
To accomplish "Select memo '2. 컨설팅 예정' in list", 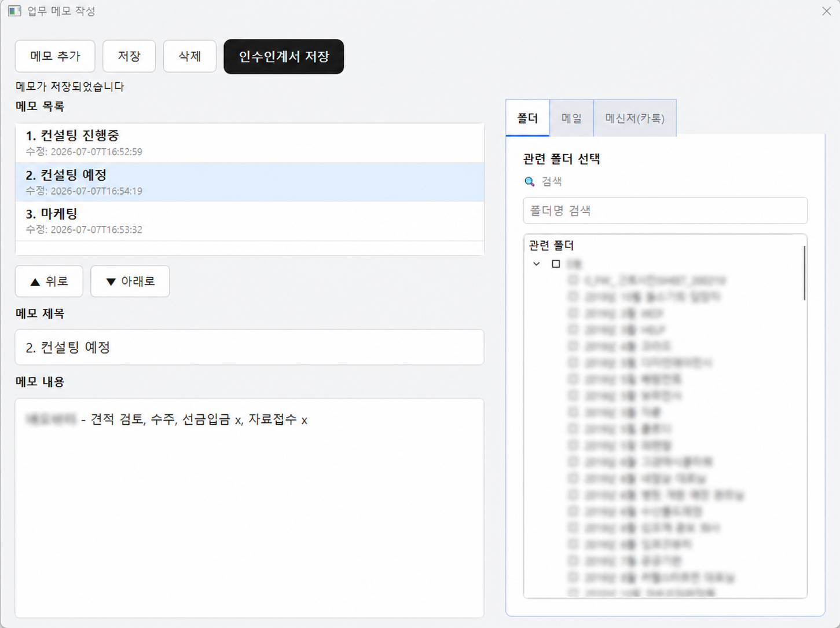I will (x=250, y=182).
